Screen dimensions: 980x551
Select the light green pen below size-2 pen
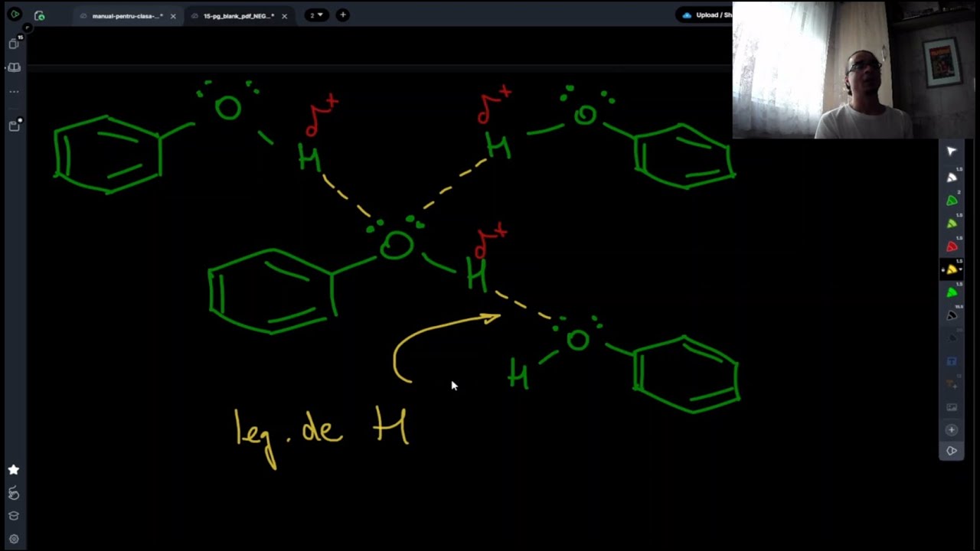952,223
